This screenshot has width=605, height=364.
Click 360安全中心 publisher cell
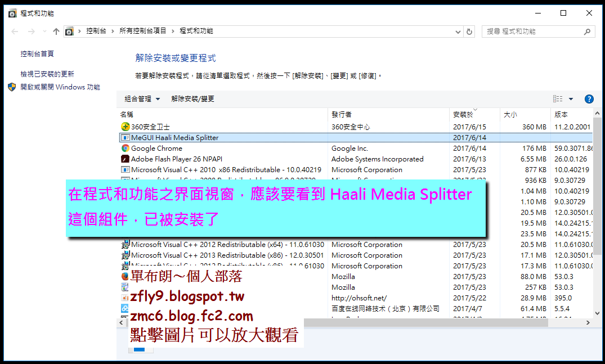coord(351,127)
